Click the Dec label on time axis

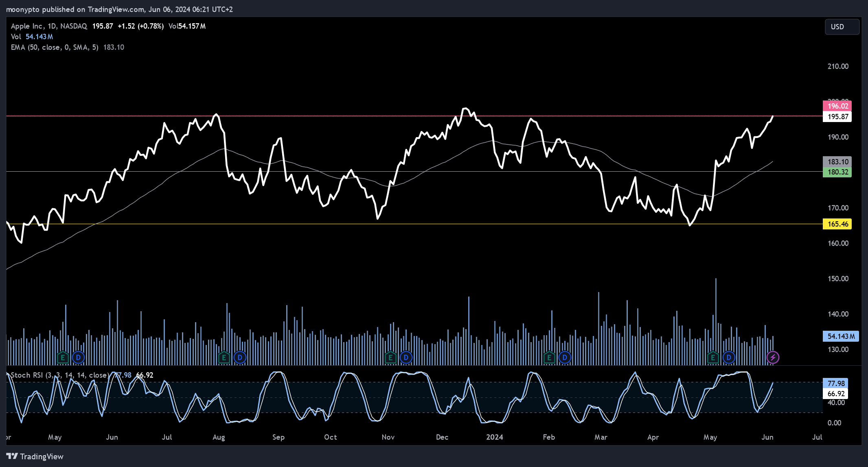coord(442,437)
